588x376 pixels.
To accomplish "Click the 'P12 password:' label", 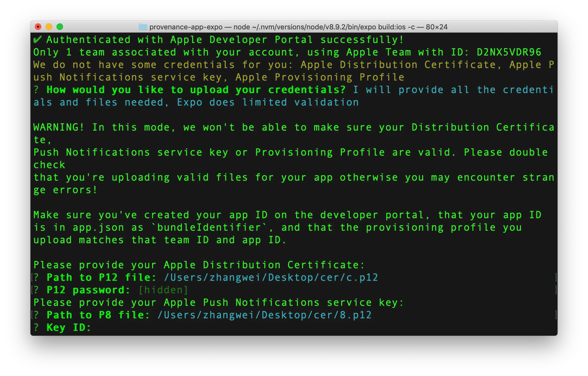I will [88, 290].
